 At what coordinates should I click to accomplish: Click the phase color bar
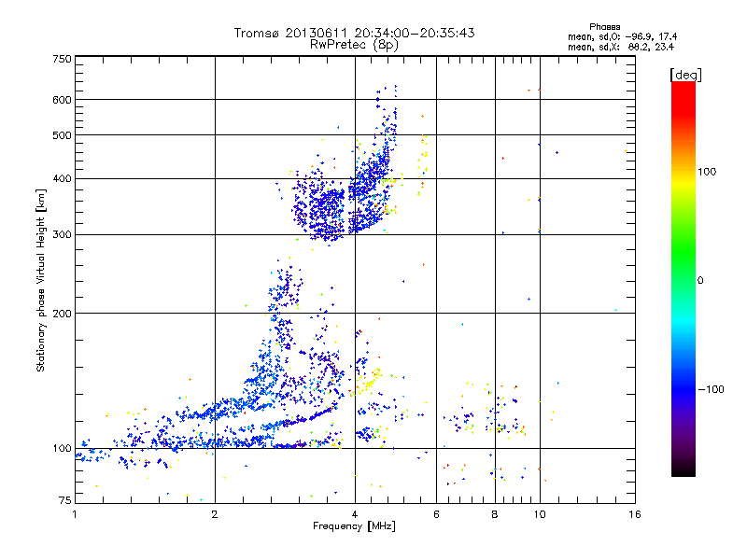[x=684, y=278]
